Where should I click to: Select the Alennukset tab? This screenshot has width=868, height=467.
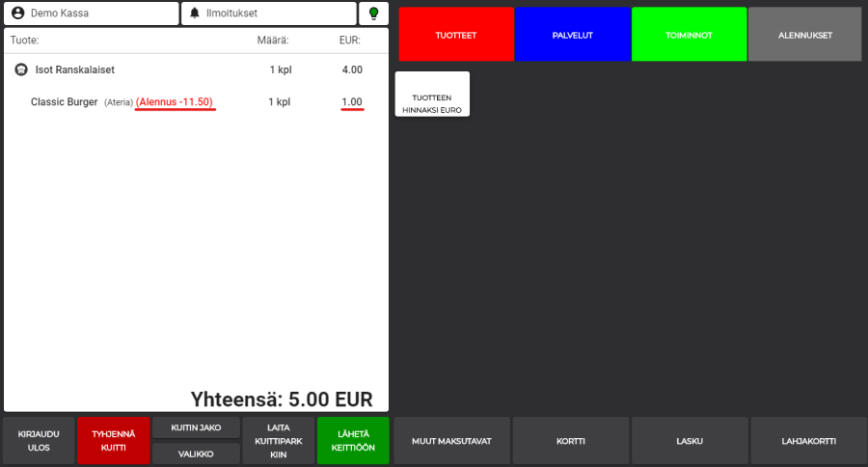coord(804,35)
